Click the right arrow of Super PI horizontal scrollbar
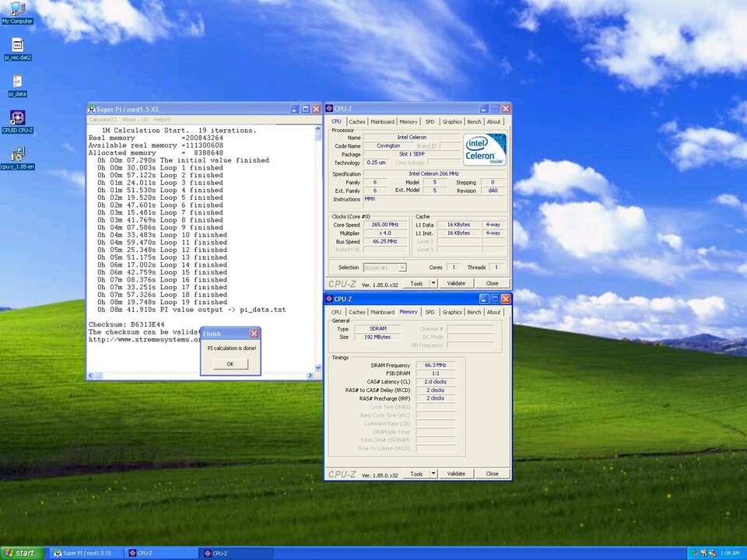Image resolution: width=747 pixels, height=560 pixels. coord(310,376)
